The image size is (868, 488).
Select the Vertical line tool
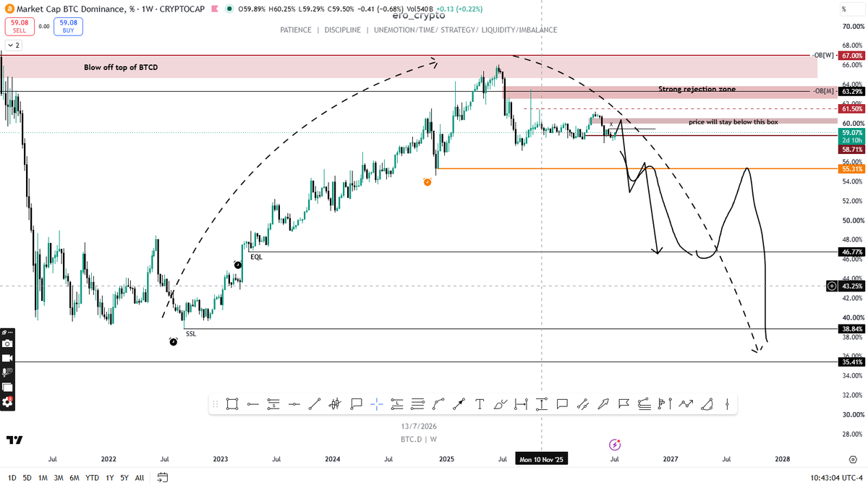(727, 404)
